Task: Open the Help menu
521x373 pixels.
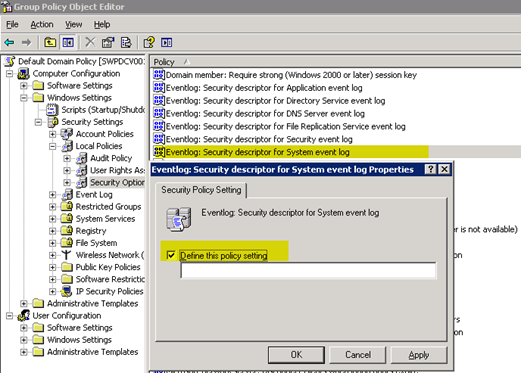Action: click(x=102, y=24)
